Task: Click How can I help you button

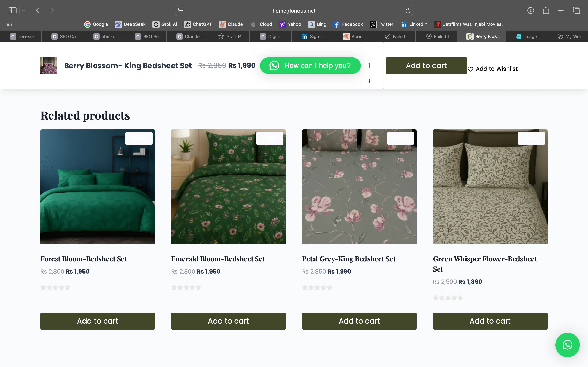Action: coord(310,65)
